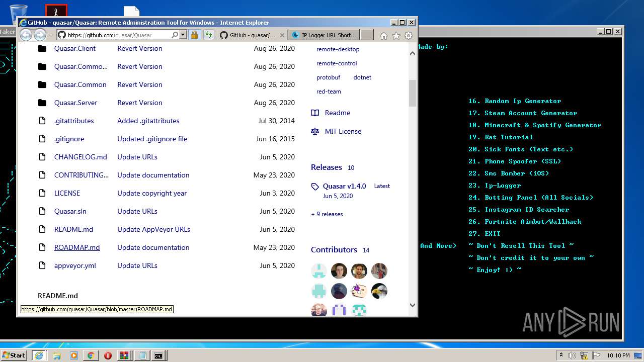
Task: Go back with the IE Back arrow
Action: click(26, 35)
